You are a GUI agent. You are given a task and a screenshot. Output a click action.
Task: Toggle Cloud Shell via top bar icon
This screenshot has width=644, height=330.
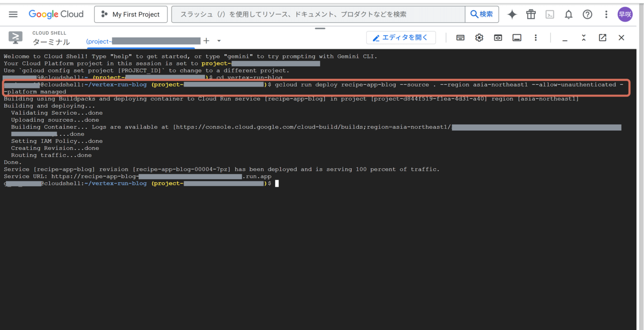(x=550, y=15)
